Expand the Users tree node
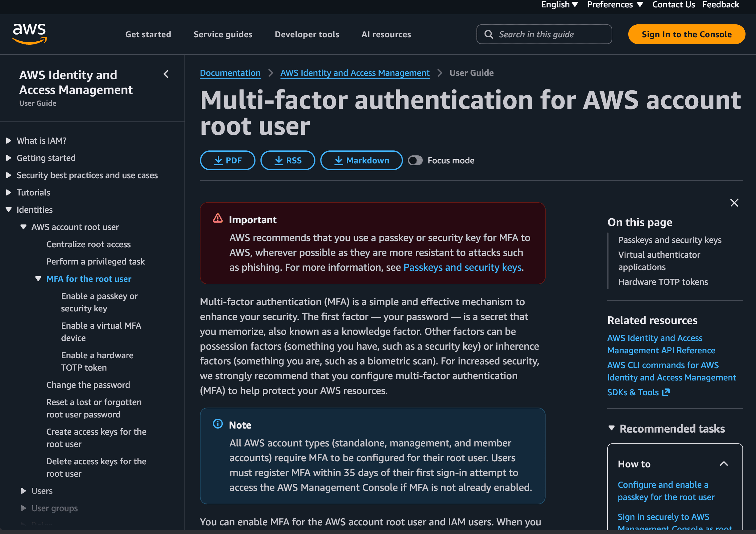The image size is (756, 534). (x=23, y=491)
